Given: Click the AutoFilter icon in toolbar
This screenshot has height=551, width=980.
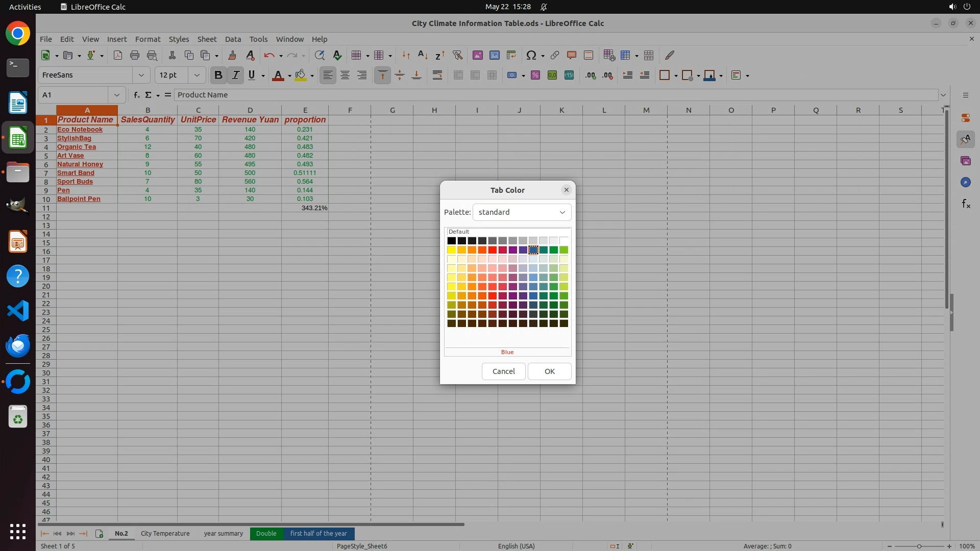Looking at the screenshot, I should (x=457, y=55).
